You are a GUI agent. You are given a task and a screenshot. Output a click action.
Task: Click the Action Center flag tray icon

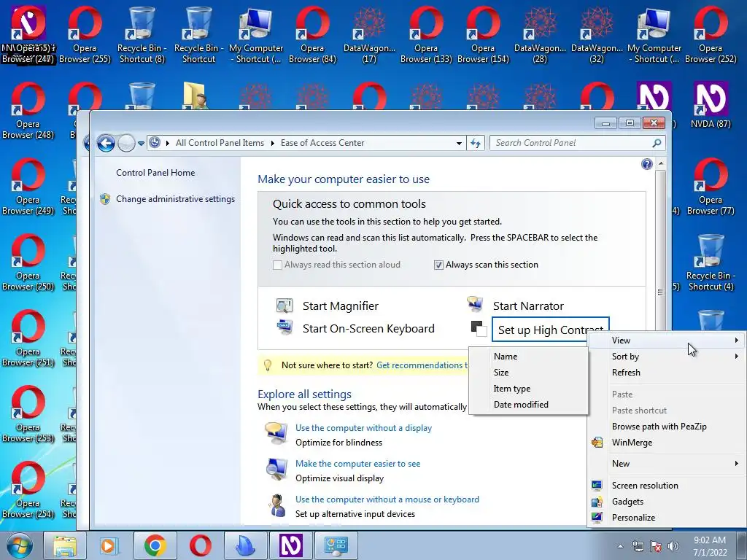[x=656, y=546]
